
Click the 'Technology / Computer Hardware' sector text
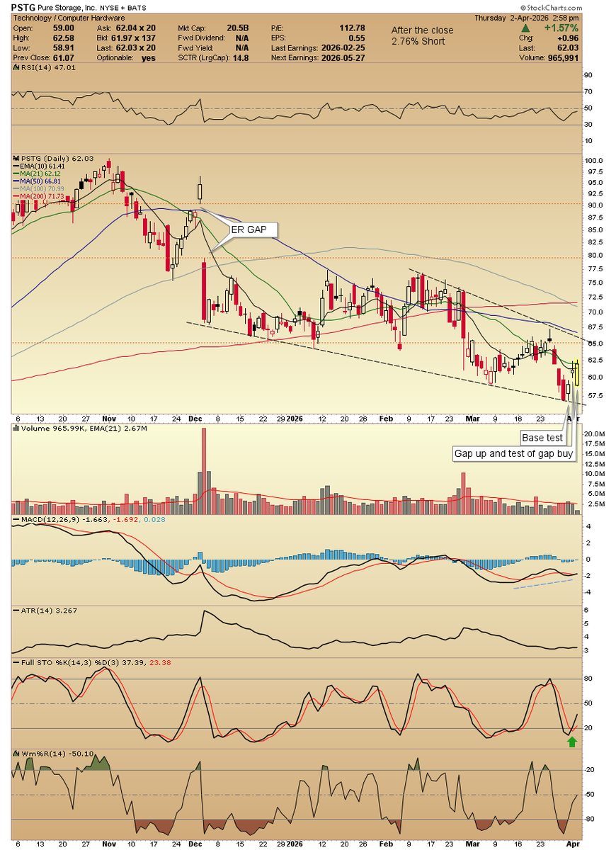(x=69, y=17)
